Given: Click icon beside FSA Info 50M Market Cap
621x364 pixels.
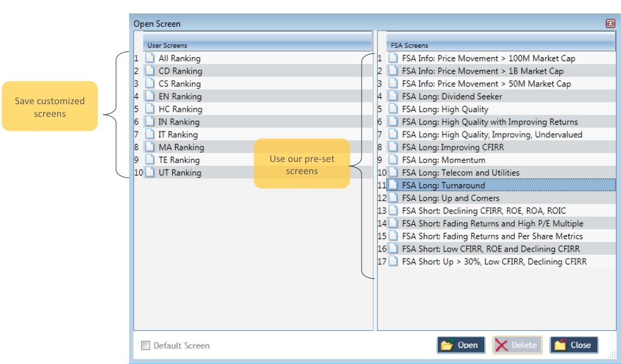Looking at the screenshot, I should click(x=393, y=83).
